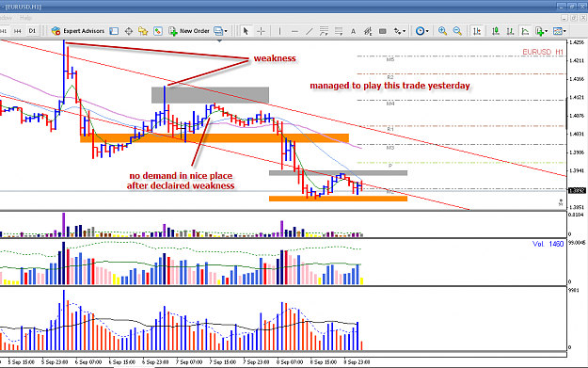Restore the chart child window
The height and width of the screenshot is (368, 588).
[x=574, y=18]
